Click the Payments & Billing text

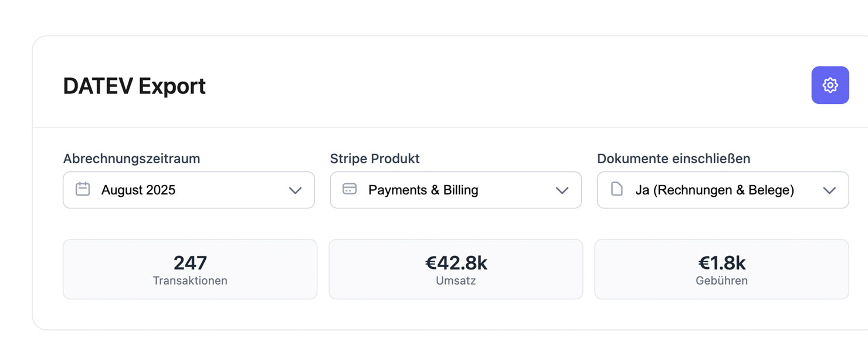tap(423, 190)
